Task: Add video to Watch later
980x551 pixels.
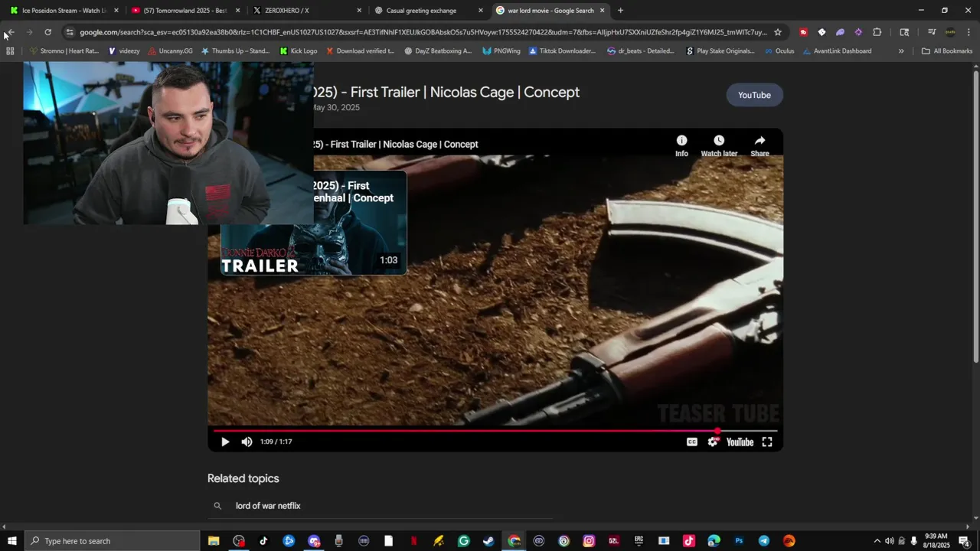Action: [x=719, y=145]
